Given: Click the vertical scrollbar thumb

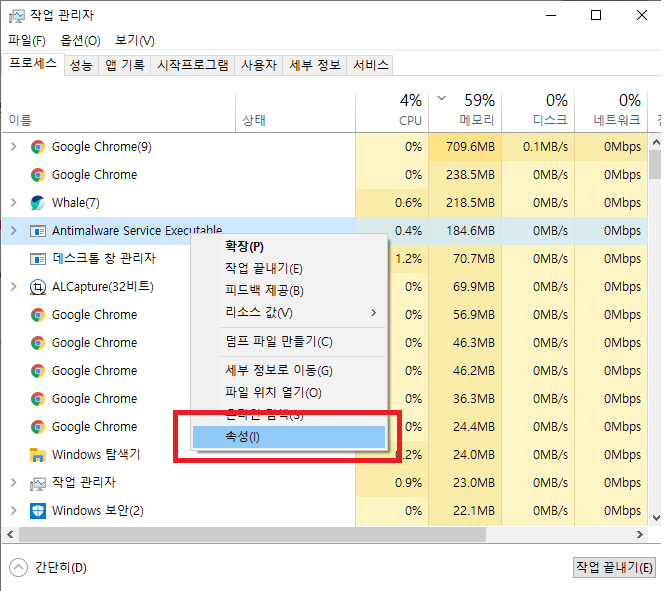Looking at the screenshot, I should pos(656,164).
